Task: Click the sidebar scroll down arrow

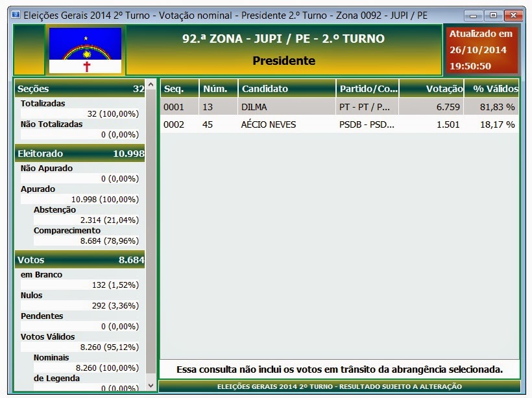Action: pyautogui.click(x=151, y=386)
